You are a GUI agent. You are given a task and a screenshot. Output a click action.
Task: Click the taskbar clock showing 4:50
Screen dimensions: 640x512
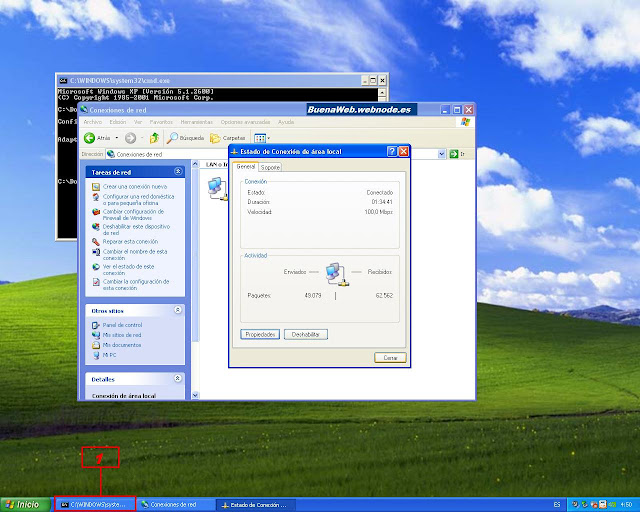(x=626, y=505)
